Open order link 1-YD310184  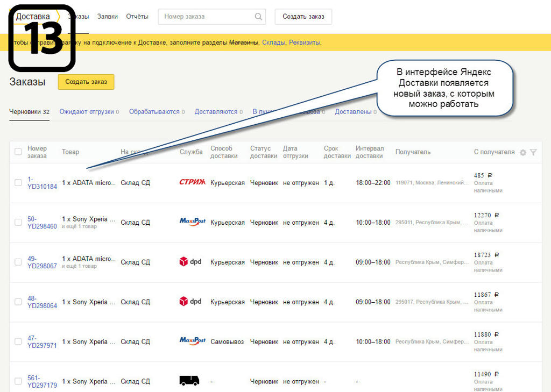click(42, 183)
